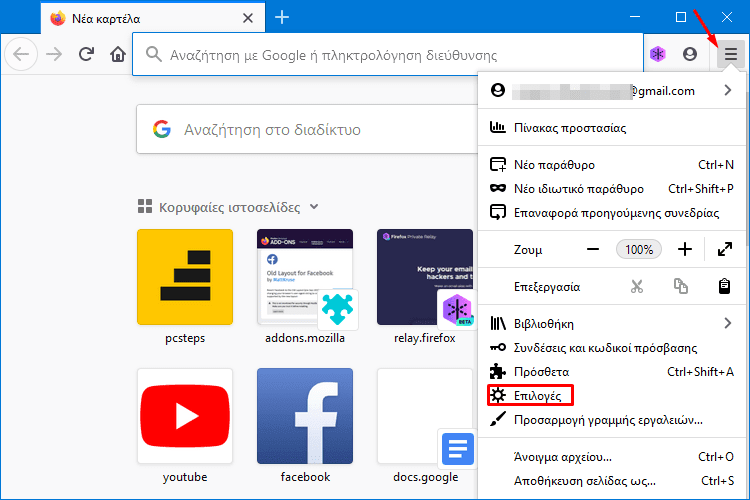The width and height of the screenshot is (750, 500).
Task: Collapse the Κορυφαίες ιστοσελίδες section arrow
Action: click(x=314, y=207)
